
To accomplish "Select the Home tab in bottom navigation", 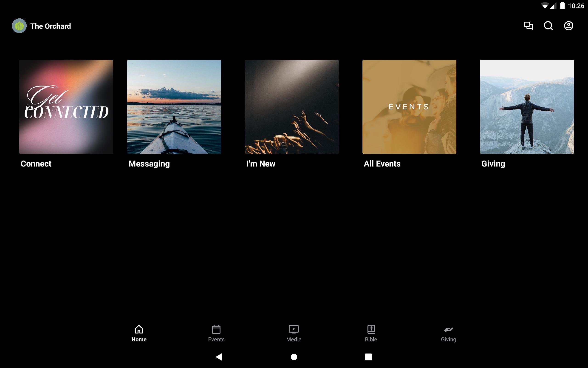I will [x=139, y=333].
